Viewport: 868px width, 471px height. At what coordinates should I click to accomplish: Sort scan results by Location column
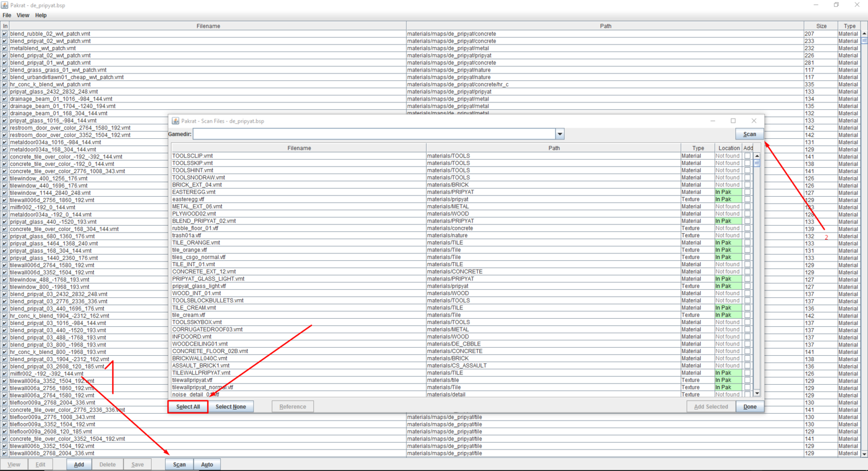(x=728, y=148)
